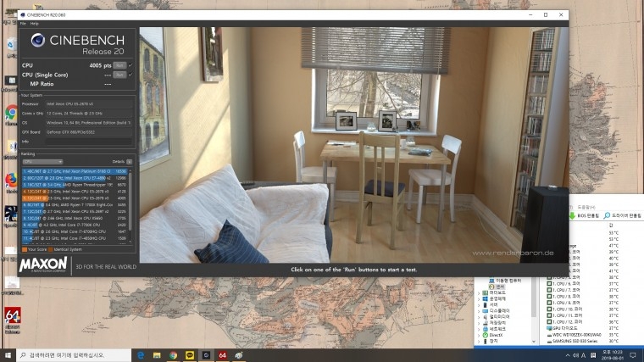
Task: Open the notification action center
Action: pyautogui.click(x=633, y=355)
